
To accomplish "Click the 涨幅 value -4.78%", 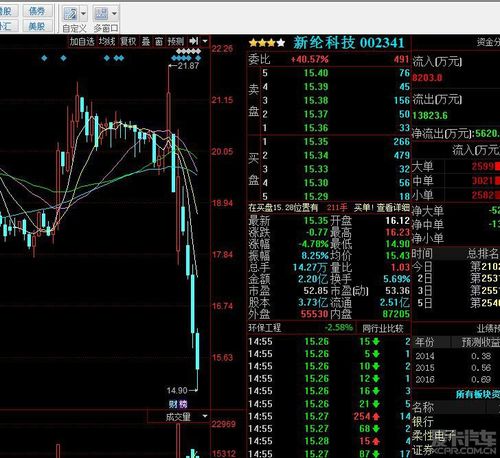I will (x=313, y=244).
